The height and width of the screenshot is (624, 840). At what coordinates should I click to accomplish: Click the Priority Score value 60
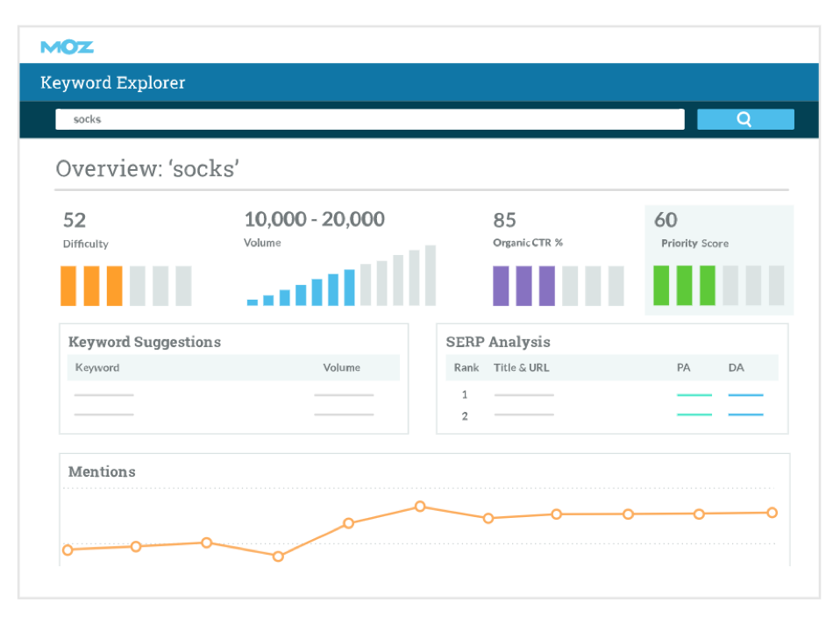(x=666, y=220)
